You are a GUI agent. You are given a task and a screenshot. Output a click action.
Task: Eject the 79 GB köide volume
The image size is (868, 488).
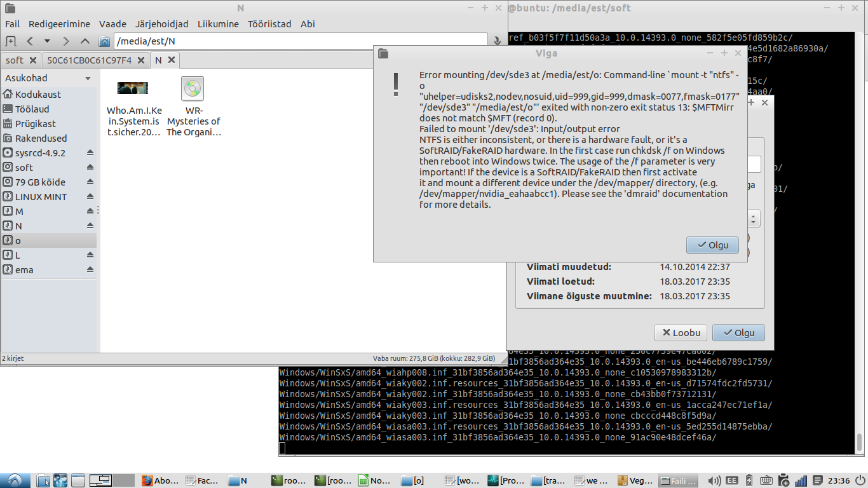point(90,182)
